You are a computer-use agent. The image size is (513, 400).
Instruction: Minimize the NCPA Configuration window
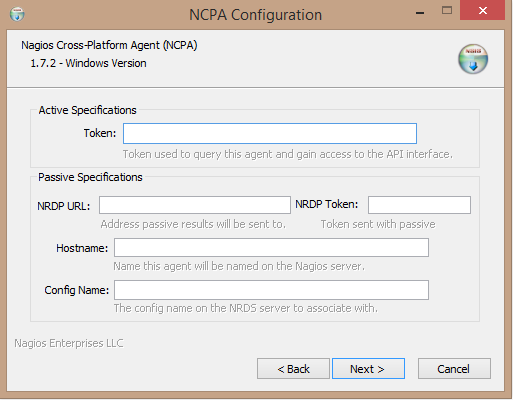tap(420, 12)
